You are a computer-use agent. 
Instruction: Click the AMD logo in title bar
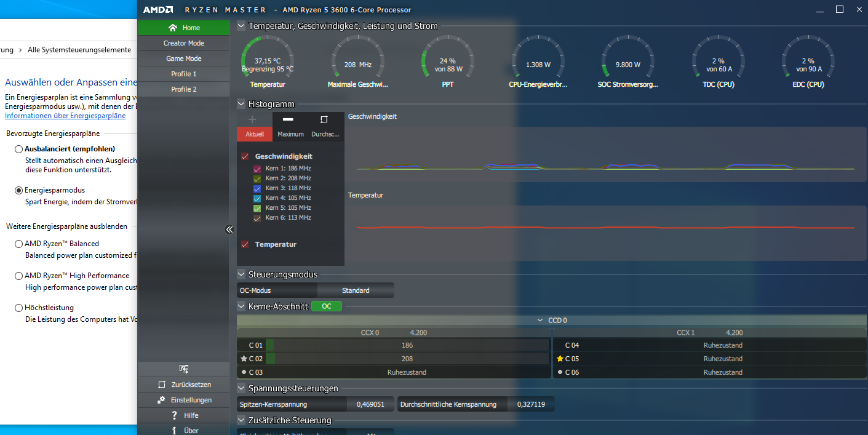pyautogui.click(x=158, y=10)
